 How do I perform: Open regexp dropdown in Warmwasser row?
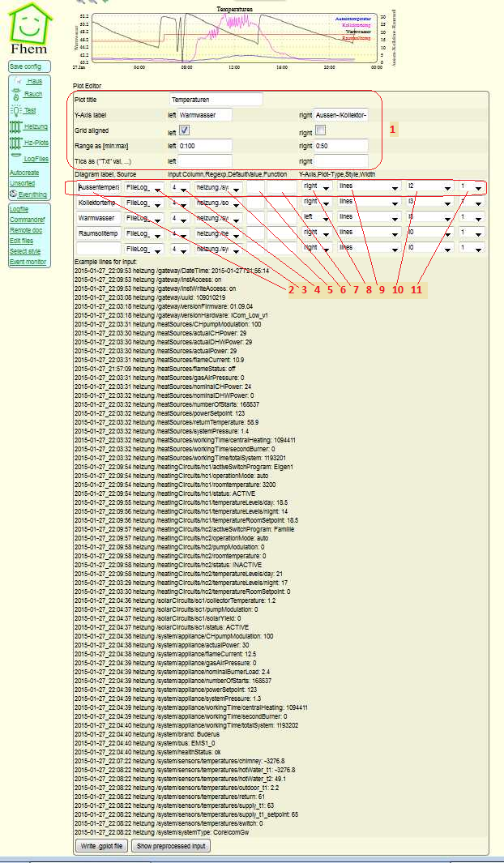coord(220,217)
